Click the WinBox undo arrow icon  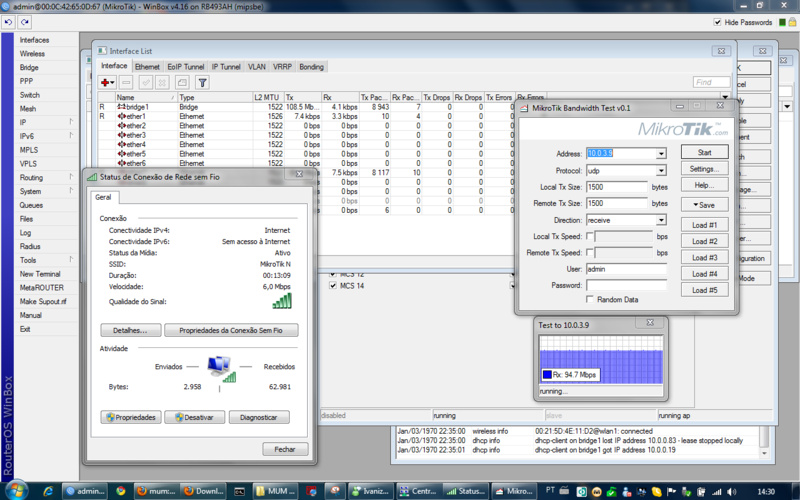pyautogui.click(x=9, y=22)
